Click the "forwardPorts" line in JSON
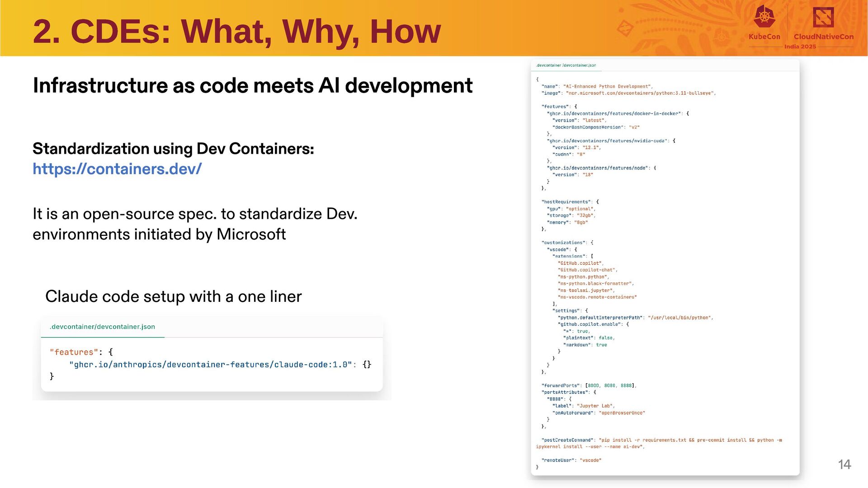868x488 pixels. [588, 385]
